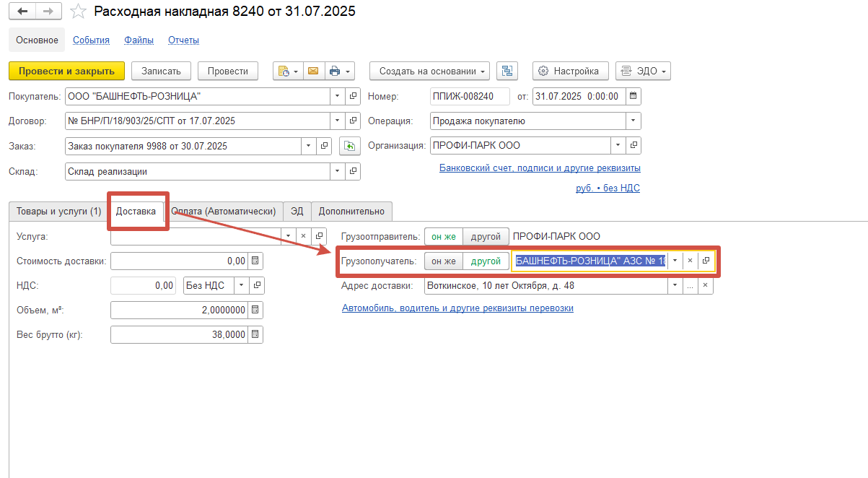Click the НДС amount field 0,00

144,285
